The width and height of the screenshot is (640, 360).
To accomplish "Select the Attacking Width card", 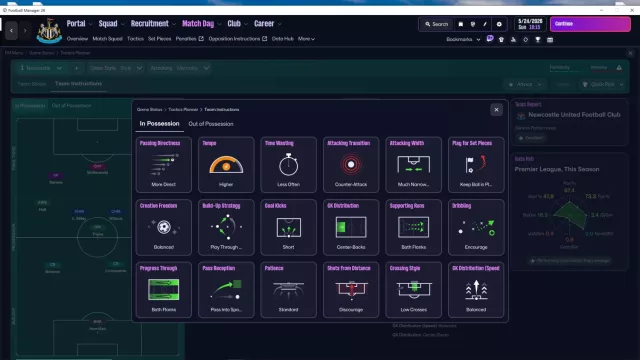I will (413, 164).
